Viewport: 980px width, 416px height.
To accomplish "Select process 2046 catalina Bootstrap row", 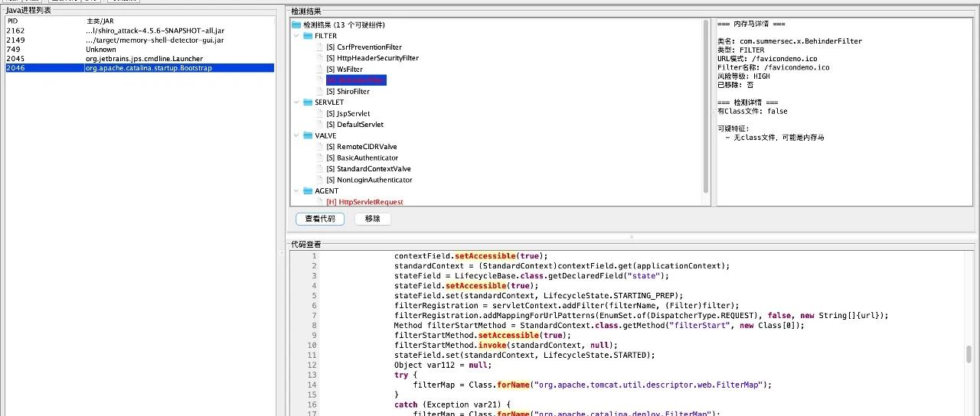I will (139, 68).
